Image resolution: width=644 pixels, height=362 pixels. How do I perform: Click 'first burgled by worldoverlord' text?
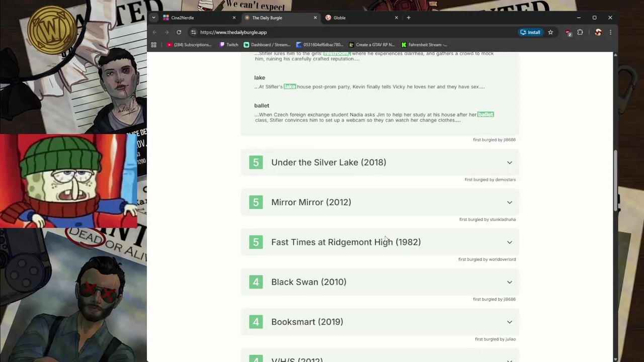[x=487, y=259]
